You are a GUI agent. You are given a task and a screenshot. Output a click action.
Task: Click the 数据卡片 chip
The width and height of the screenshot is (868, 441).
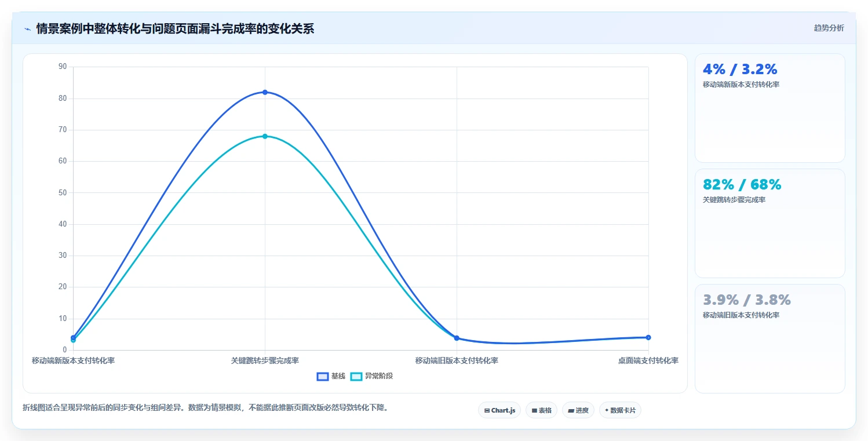[620, 410]
